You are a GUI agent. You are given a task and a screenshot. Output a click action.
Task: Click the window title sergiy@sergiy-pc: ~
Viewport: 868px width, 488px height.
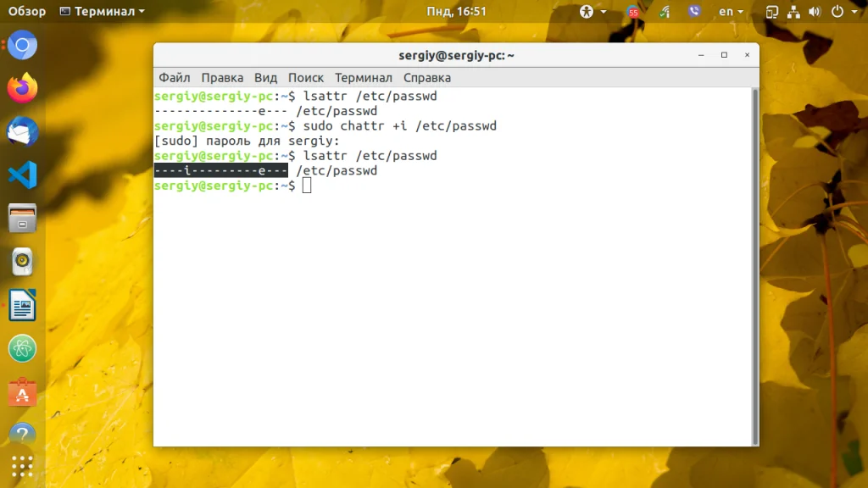click(x=456, y=55)
